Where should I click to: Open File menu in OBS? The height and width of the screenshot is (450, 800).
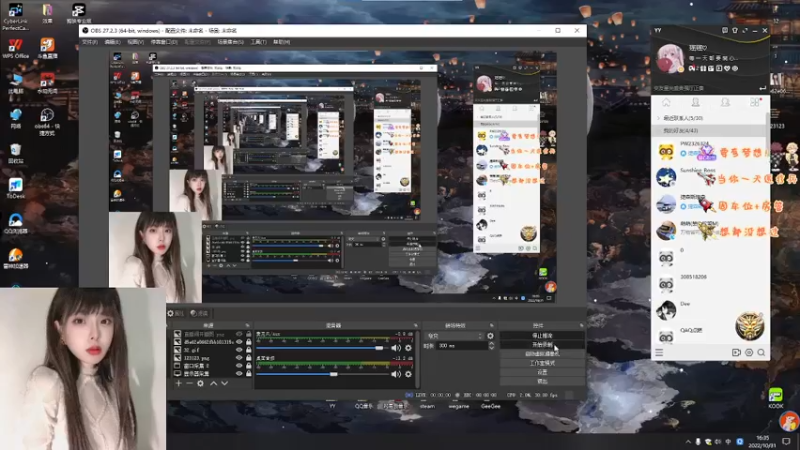[x=90, y=42]
